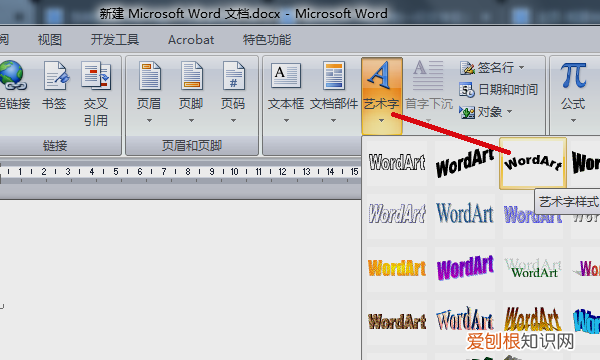Choose the blue serif WordArt style
Screen dimensions: 600x360
click(x=465, y=216)
